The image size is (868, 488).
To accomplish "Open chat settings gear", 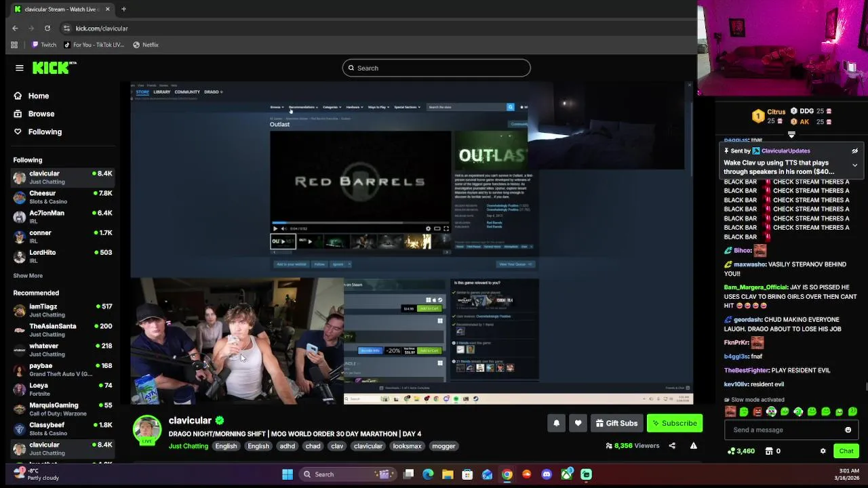I will click(823, 451).
